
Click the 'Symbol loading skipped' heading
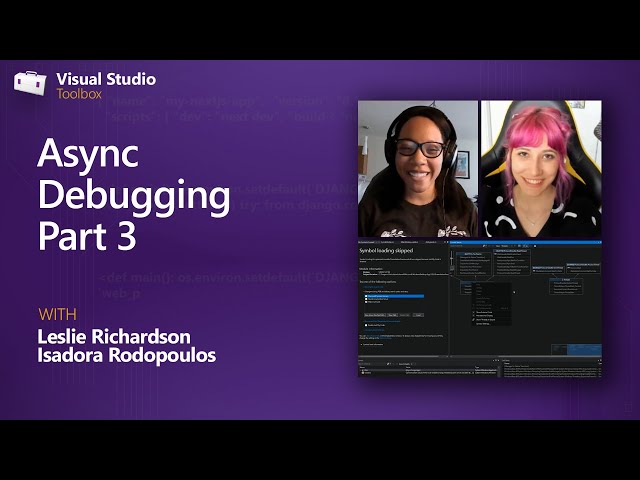[386, 251]
